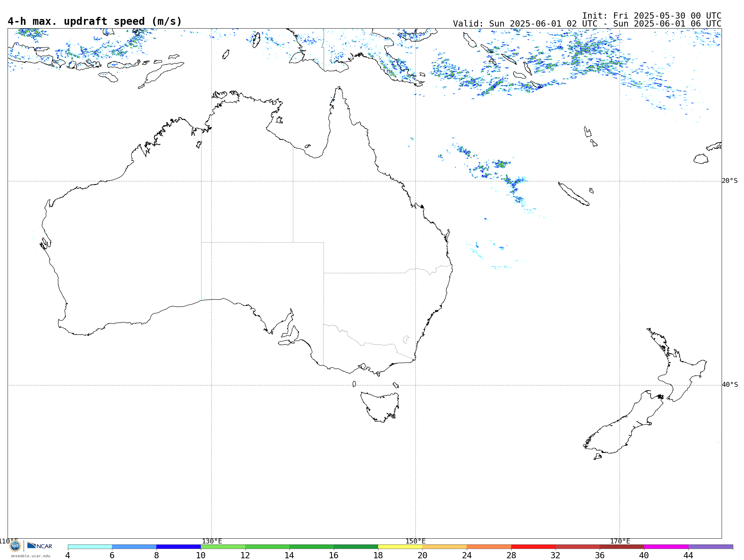Click the colorbar tick label 14
This screenshot has height=560, width=744.
289,556
